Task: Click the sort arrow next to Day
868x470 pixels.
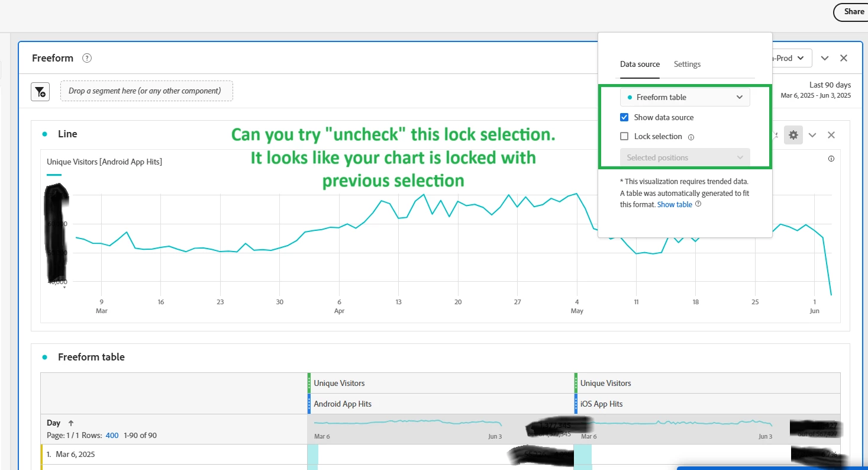Action: tap(71, 423)
